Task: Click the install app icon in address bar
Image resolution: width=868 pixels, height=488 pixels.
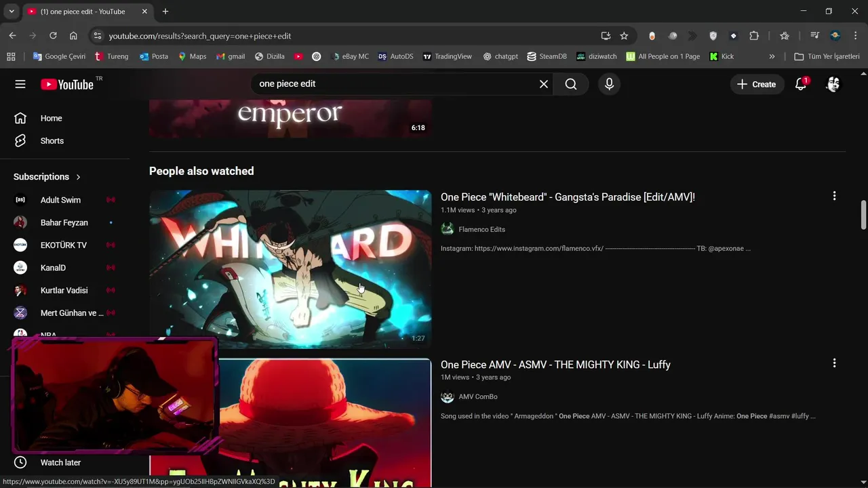Action: pyautogui.click(x=606, y=36)
